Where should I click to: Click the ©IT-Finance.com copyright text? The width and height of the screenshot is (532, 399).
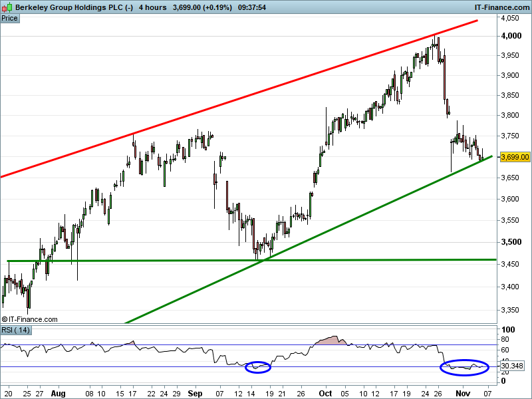(x=29, y=319)
